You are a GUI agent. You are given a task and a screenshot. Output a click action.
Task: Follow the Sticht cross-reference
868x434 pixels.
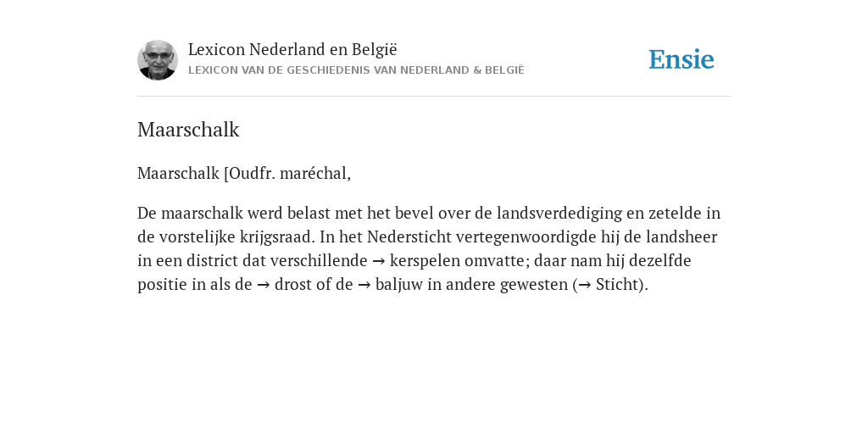(x=617, y=284)
